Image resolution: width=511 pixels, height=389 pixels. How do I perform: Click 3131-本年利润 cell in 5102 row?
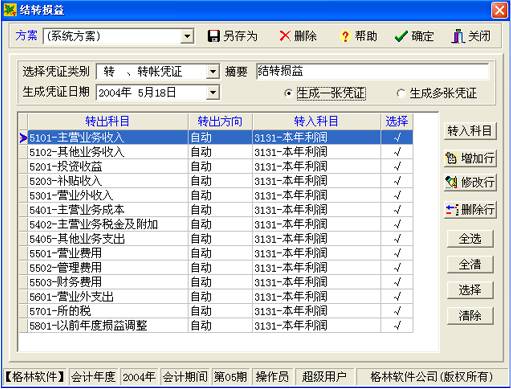point(316,152)
